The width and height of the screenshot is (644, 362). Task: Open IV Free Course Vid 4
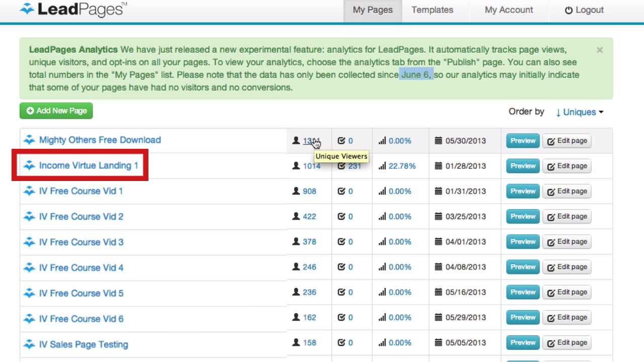(x=81, y=268)
